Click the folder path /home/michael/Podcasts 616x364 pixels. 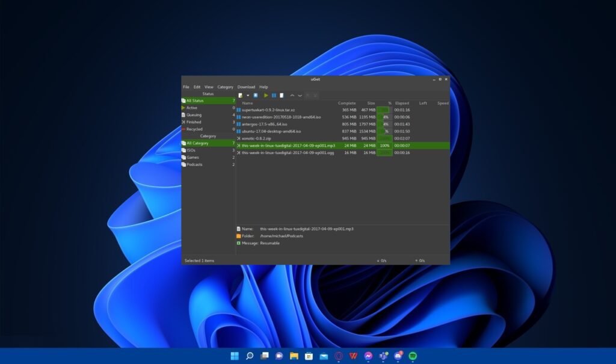pyautogui.click(x=282, y=236)
